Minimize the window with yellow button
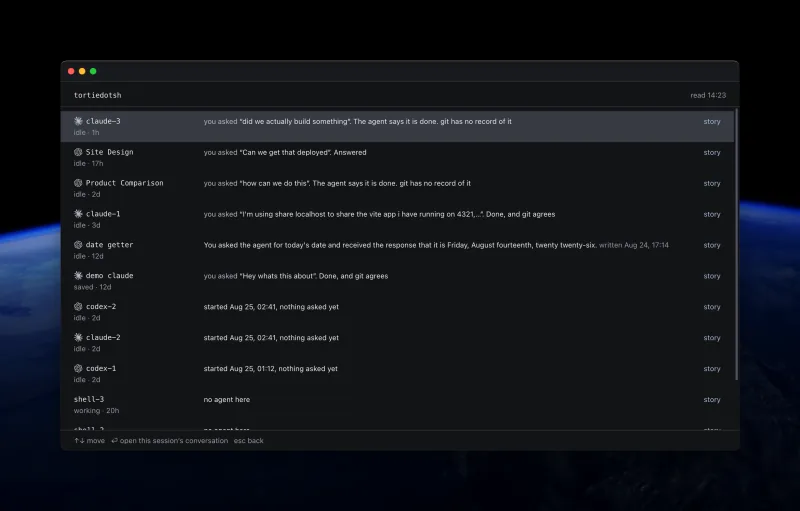Screen dimensions: 800x511 point(82,71)
